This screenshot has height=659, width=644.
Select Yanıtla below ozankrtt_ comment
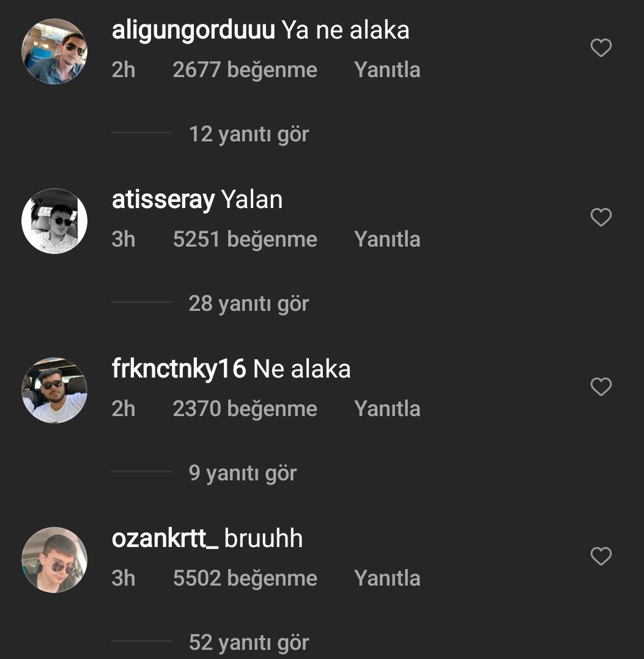pyautogui.click(x=387, y=578)
